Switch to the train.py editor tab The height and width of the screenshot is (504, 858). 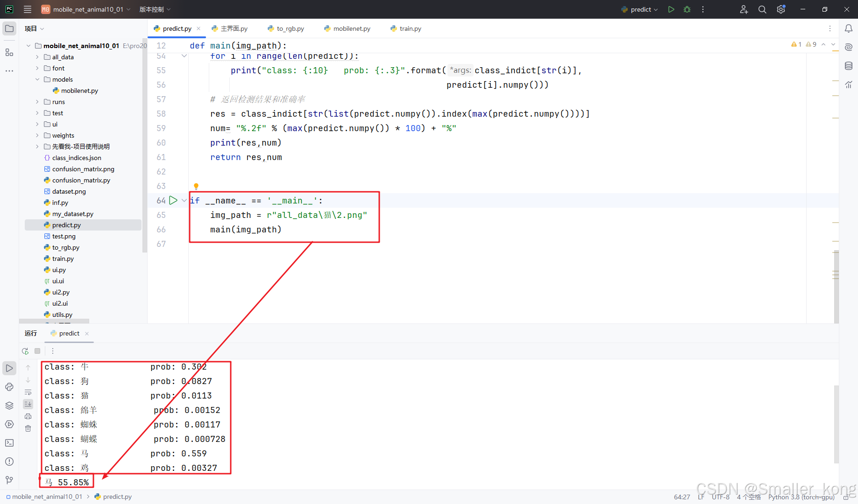click(406, 28)
